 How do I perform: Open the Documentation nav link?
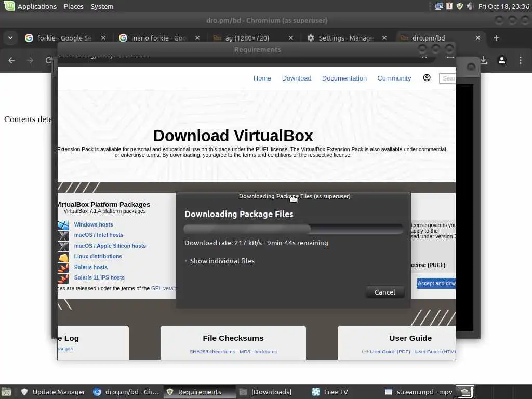click(344, 78)
